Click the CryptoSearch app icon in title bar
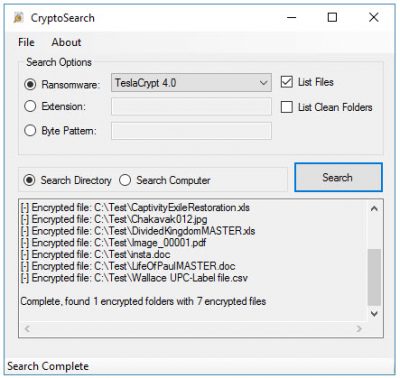This screenshot has height=378, width=400. click(19, 18)
